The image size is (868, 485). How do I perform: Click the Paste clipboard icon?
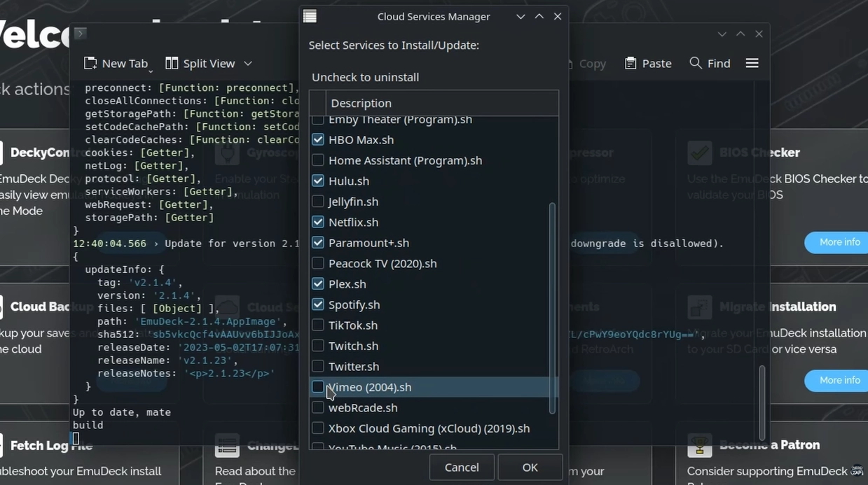pos(631,64)
